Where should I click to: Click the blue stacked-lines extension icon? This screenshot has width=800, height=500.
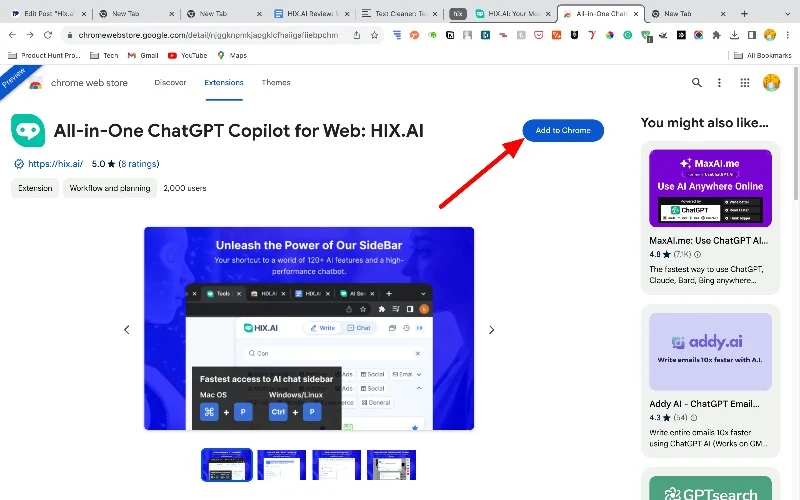tap(397, 35)
